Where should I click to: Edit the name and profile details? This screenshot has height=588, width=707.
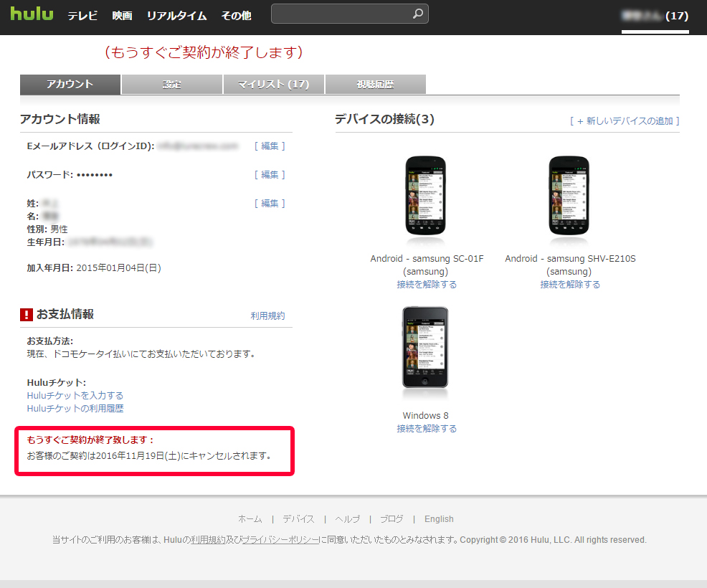click(x=270, y=204)
